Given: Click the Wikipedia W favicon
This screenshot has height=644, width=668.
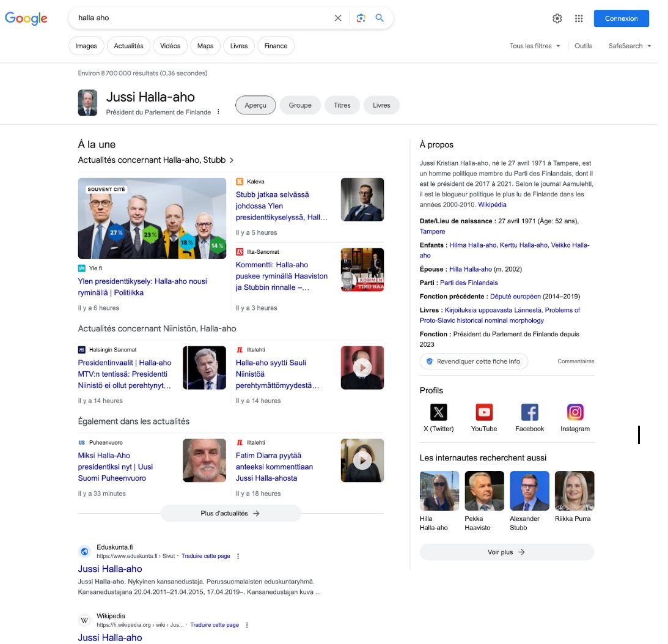Looking at the screenshot, I should (85, 621).
